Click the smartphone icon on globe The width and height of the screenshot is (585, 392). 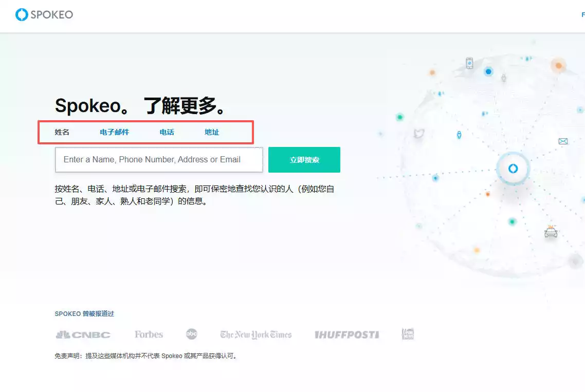[469, 63]
